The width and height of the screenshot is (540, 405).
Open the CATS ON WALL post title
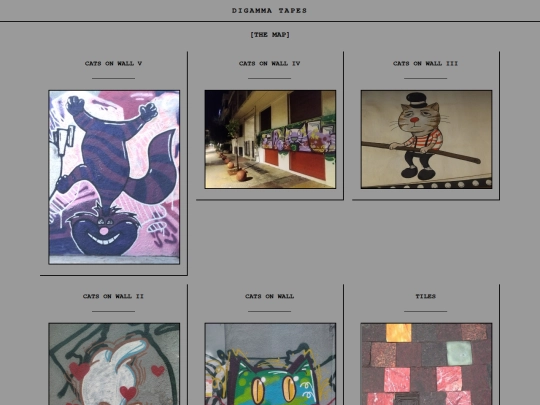click(270, 296)
